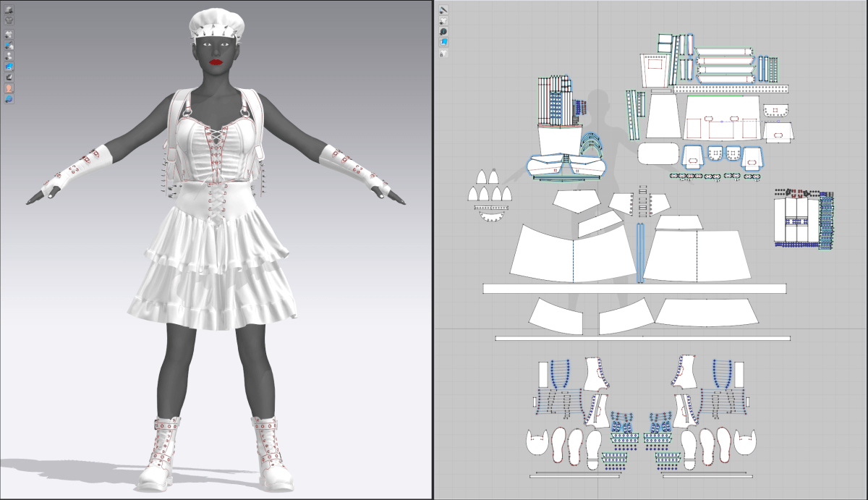The height and width of the screenshot is (500, 868).
Task: Click the pattern lock shirt icon
Action: click(443, 54)
